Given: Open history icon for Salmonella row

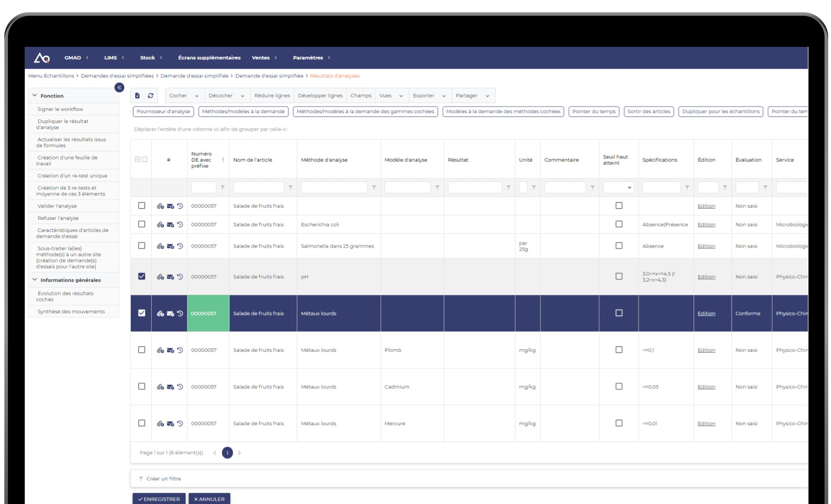Looking at the screenshot, I should pos(180,246).
